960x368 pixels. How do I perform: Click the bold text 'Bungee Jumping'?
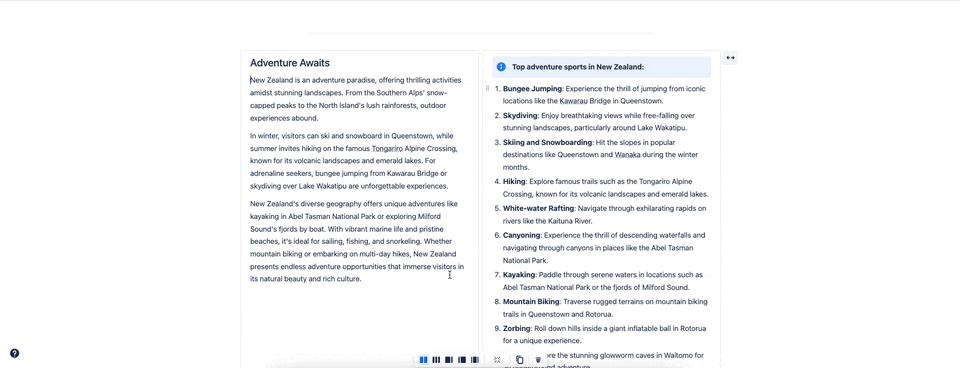532,89
